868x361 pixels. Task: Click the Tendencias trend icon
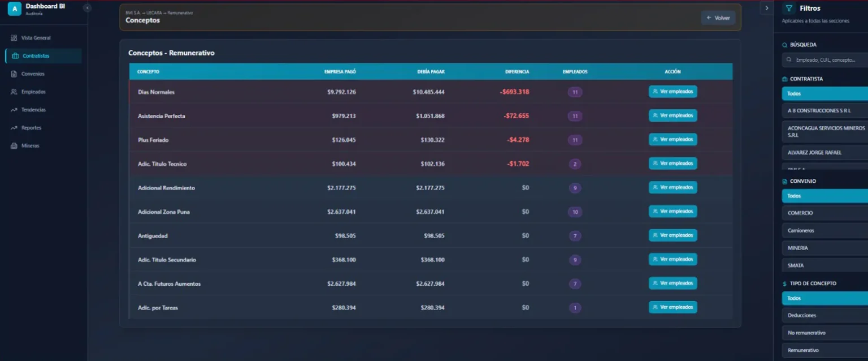pos(14,110)
